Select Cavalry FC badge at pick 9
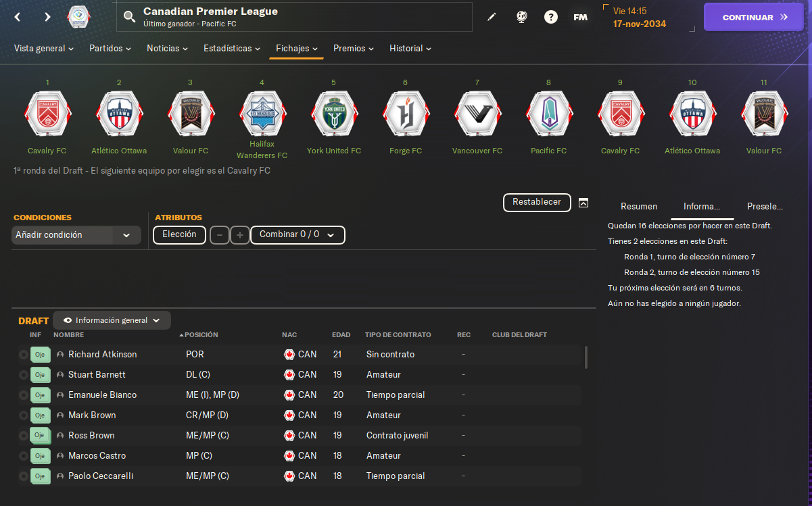Screen dimensions: 812x506 [620, 114]
